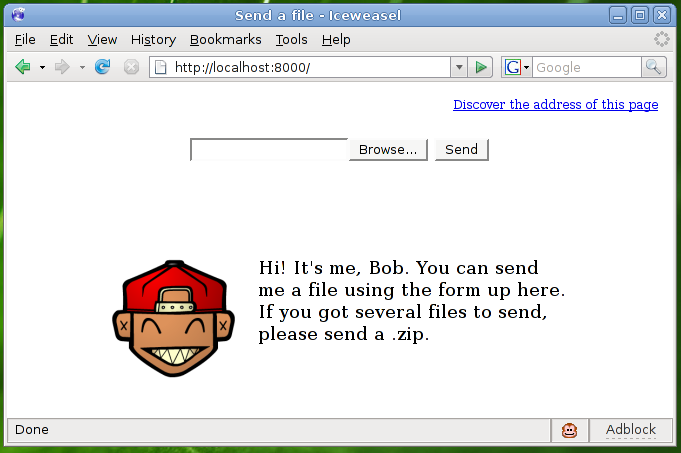
Task: Click the green Go arrow button
Action: 480,67
